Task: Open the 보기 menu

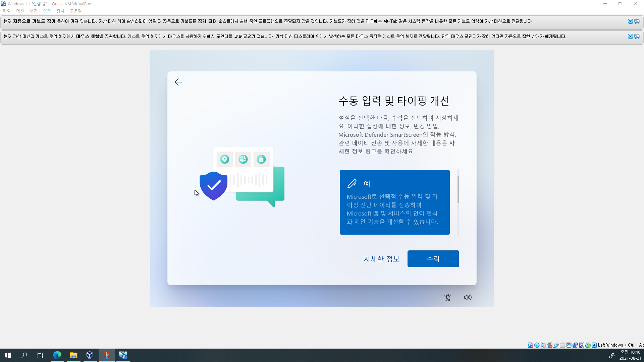Action: (x=33, y=11)
